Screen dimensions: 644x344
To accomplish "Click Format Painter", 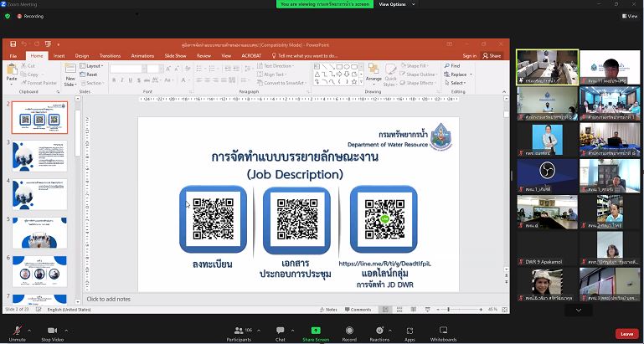I will 39,83.
